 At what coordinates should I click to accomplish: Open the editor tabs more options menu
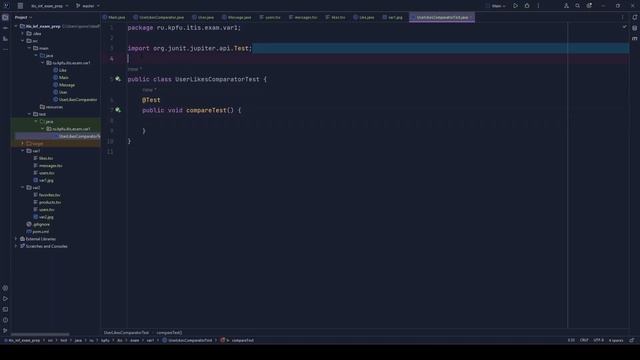click(x=622, y=17)
